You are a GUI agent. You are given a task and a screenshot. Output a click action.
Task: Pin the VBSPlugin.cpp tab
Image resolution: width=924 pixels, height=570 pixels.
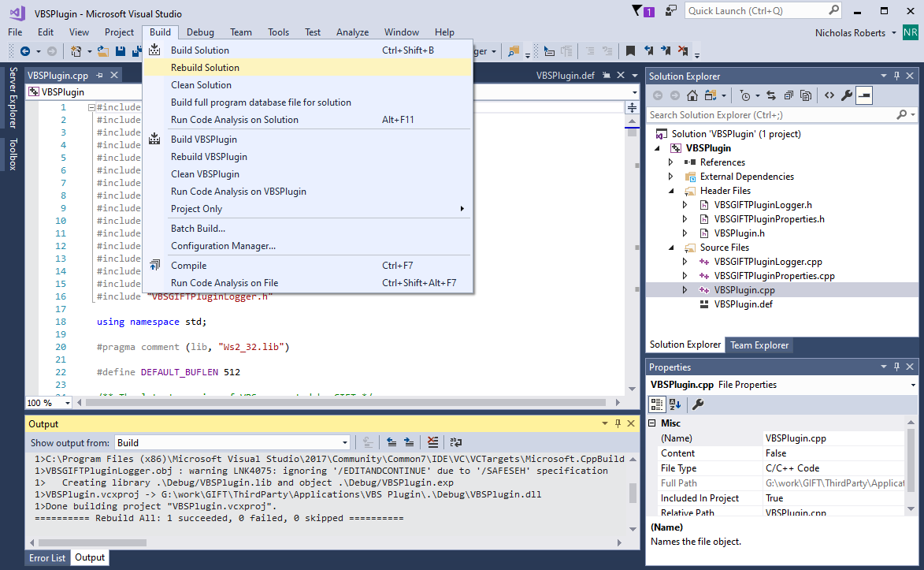(99, 76)
